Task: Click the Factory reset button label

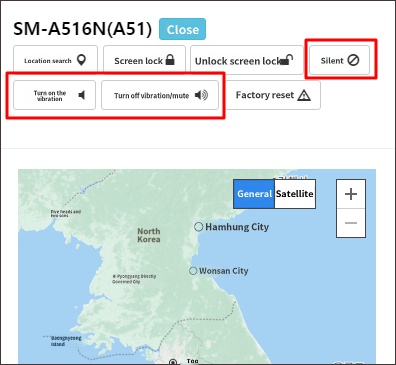Action: pyautogui.click(x=265, y=95)
